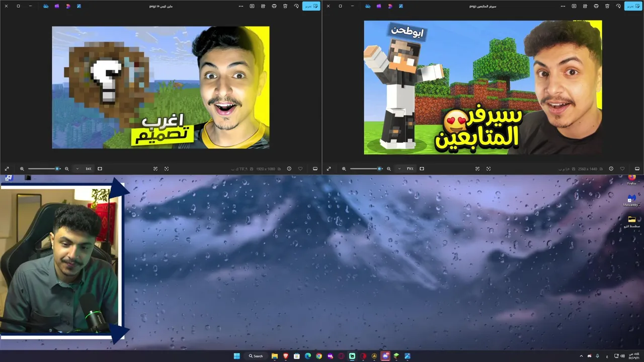The image size is (644, 362).
Task: Delete the image in left Photos window
Action: [x=285, y=6]
